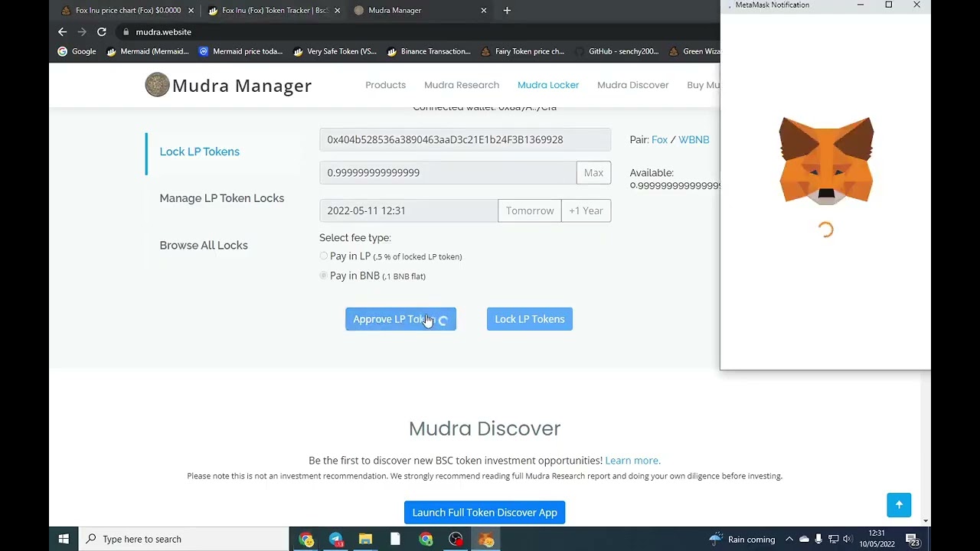Viewport: 980px width, 551px height.
Task: Click Max button for token amount
Action: [x=593, y=173]
